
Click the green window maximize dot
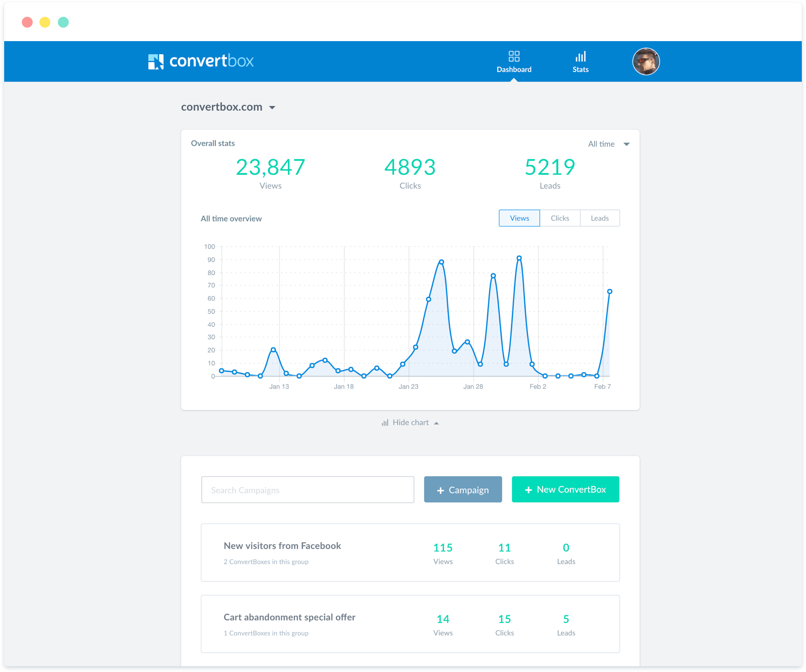click(x=63, y=22)
